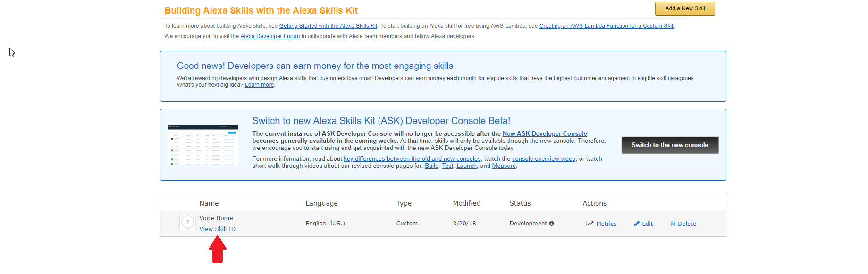This screenshot has height=274, width=868.
Task: Open the Voice Home skill name link
Action: tap(216, 218)
